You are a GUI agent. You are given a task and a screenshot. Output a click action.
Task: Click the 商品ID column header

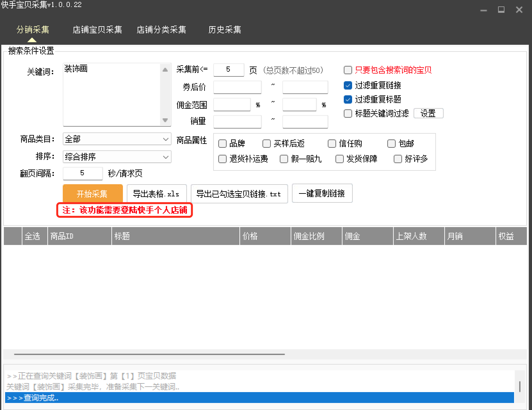tap(79, 236)
